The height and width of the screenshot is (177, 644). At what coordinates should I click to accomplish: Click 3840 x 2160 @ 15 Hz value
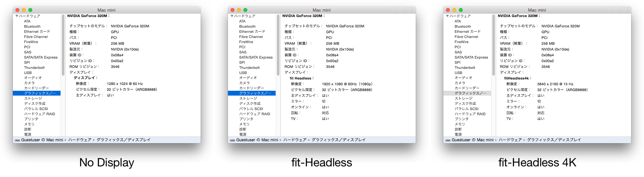555,84
